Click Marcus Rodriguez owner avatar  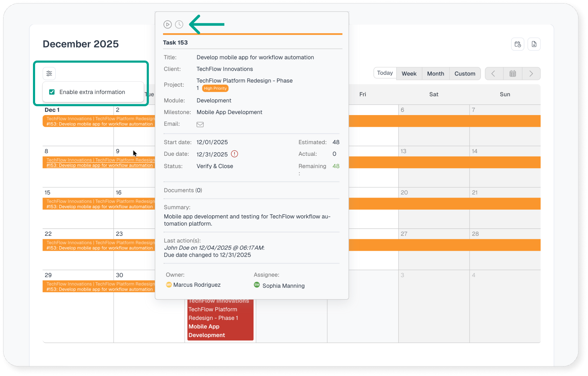pos(169,285)
